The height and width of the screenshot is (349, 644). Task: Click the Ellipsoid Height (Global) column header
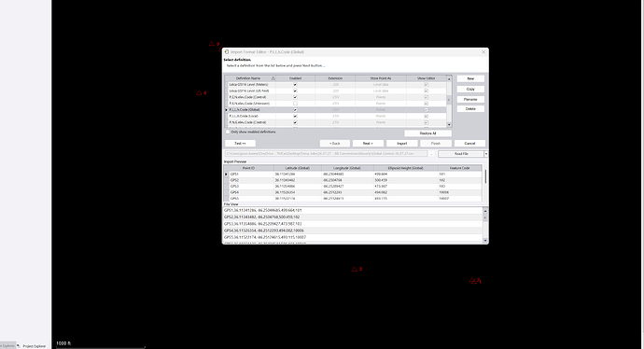coord(406,168)
